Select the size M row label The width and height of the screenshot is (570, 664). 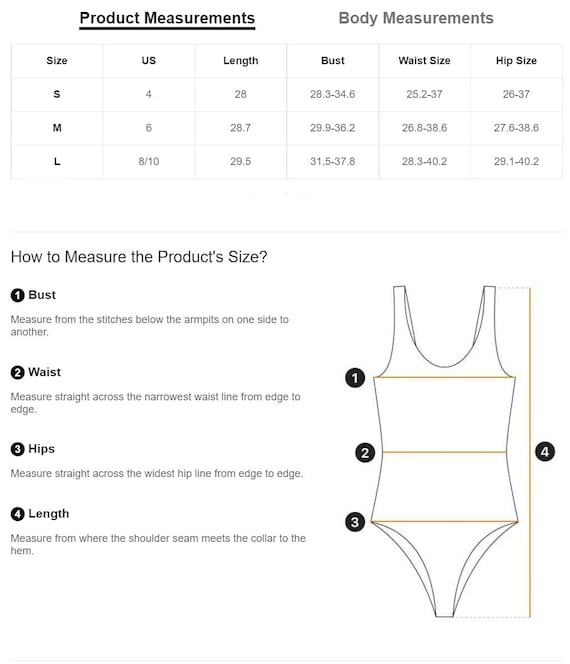[57, 128]
